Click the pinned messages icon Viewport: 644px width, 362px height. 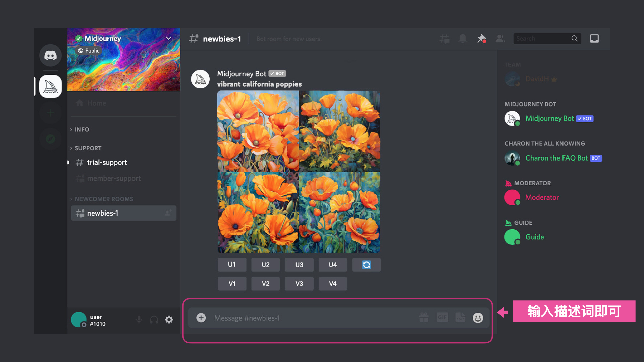coord(481,39)
